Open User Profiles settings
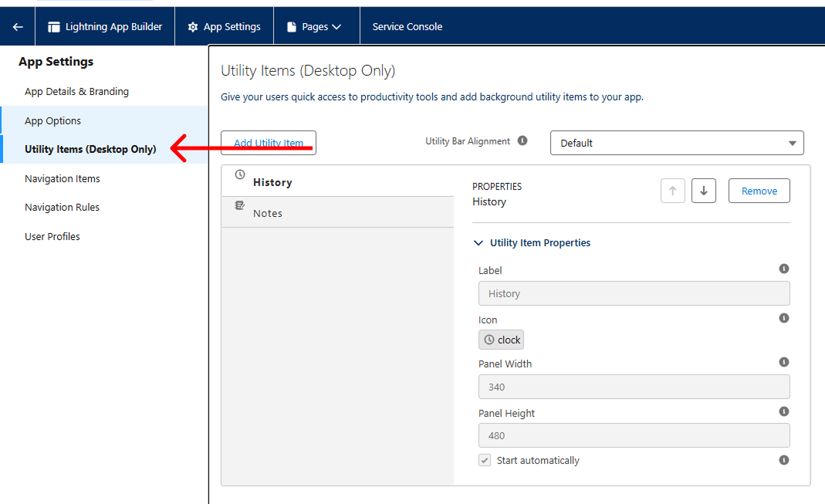 [52, 237]
